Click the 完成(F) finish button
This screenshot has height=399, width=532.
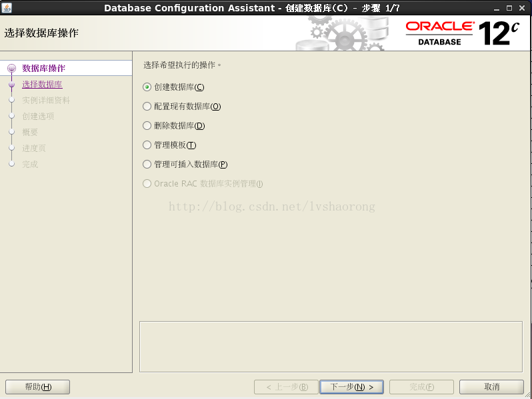(421, 387)
